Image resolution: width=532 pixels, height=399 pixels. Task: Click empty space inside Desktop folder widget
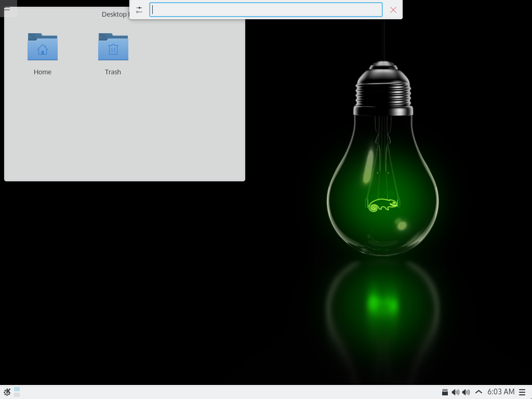[125, 130]
